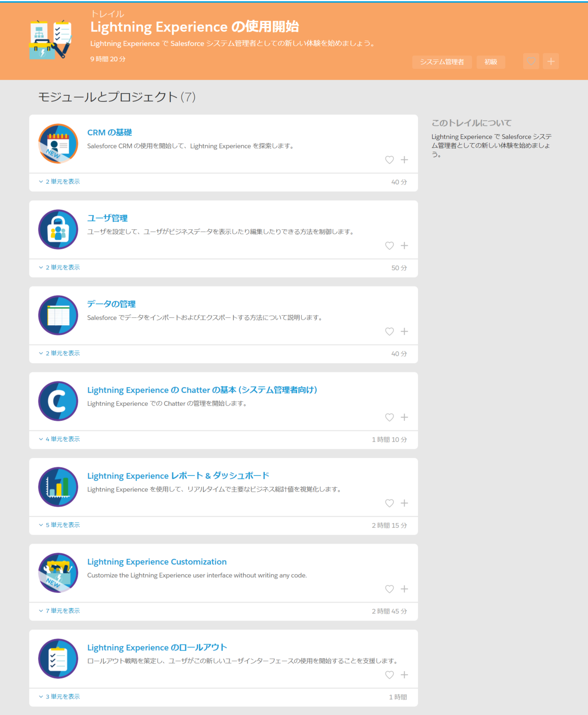This screenshot has height=715, width=588.
Task: Click the 50 分 duration text
Action: (399, 268)
